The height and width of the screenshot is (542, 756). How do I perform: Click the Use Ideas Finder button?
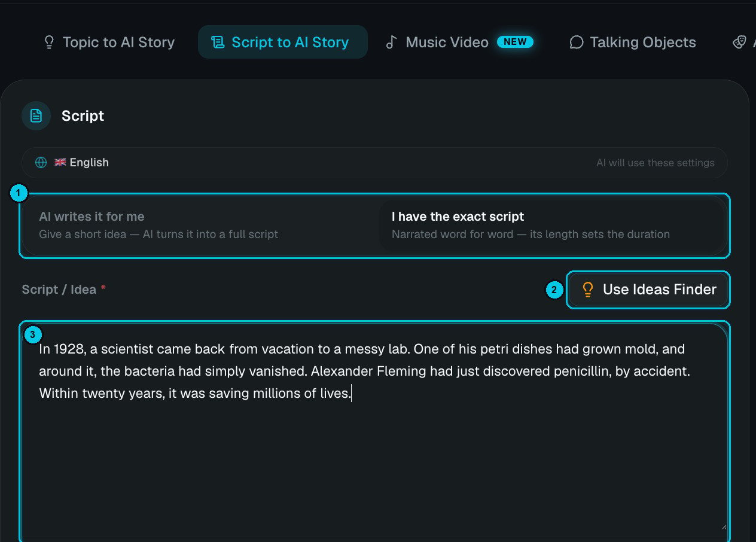[x=648, y=290]
